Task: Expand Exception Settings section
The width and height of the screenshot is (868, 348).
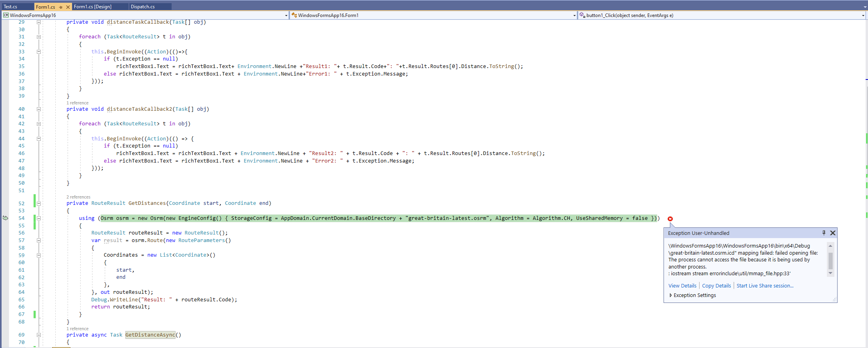Action: tap(671, 295)
